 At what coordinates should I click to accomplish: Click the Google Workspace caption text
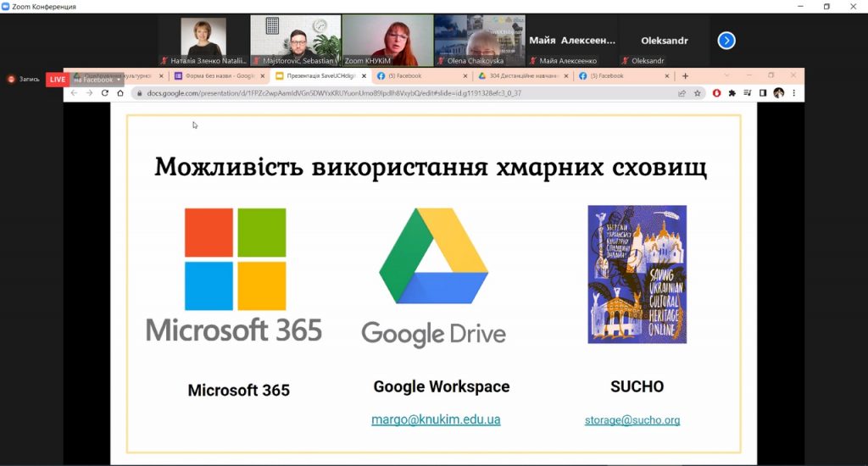coord(441,386)
